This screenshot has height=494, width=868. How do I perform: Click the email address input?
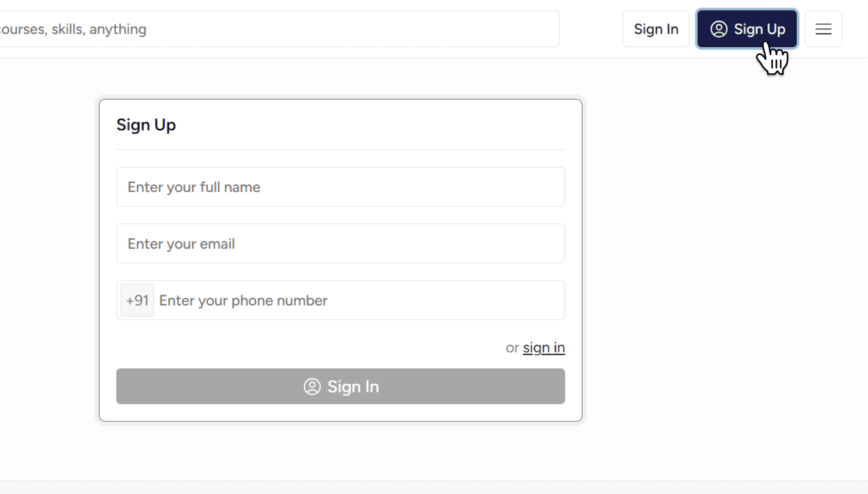pyautogui.click(x=340, y=244)
